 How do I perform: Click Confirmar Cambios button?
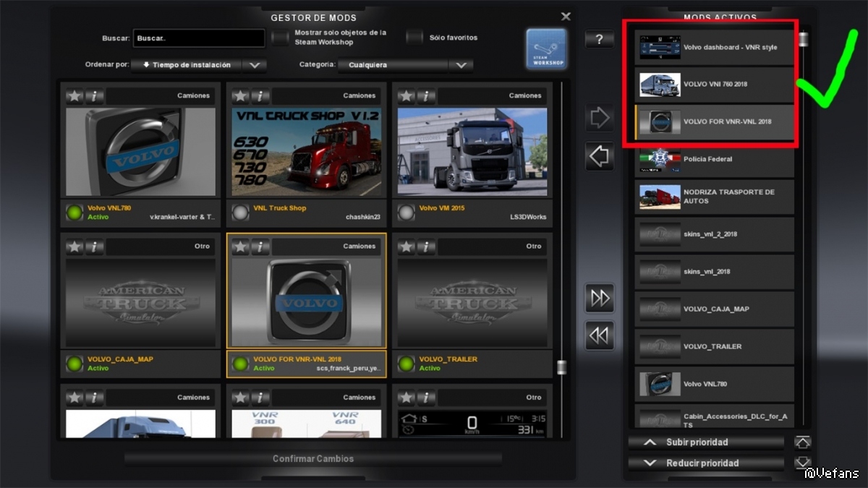pyautogui.click(x=313, y=459)
